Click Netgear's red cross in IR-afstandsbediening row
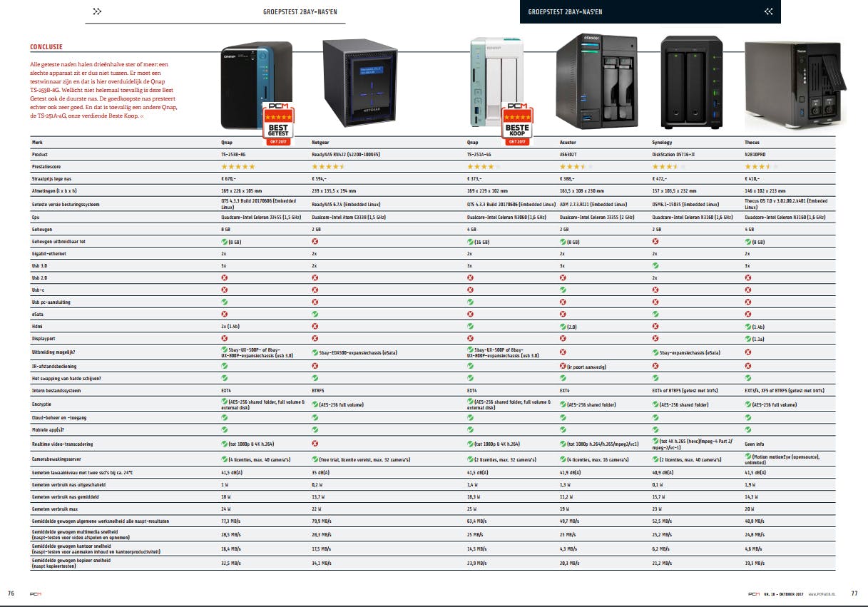 click(315, 366)
